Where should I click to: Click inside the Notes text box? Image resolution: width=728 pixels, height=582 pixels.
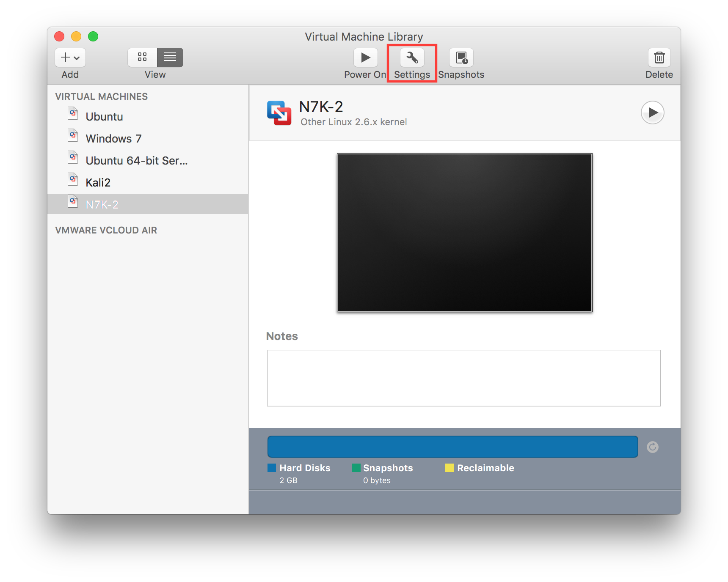coord(464,378)
